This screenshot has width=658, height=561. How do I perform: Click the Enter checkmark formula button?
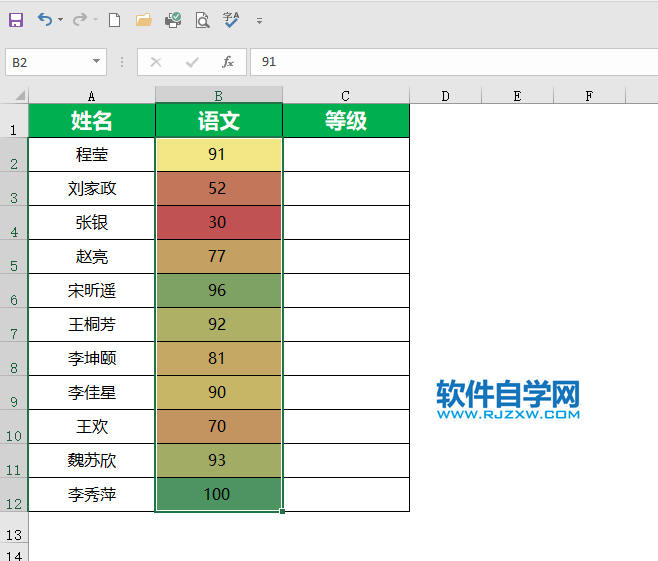(x=192, y=62)
